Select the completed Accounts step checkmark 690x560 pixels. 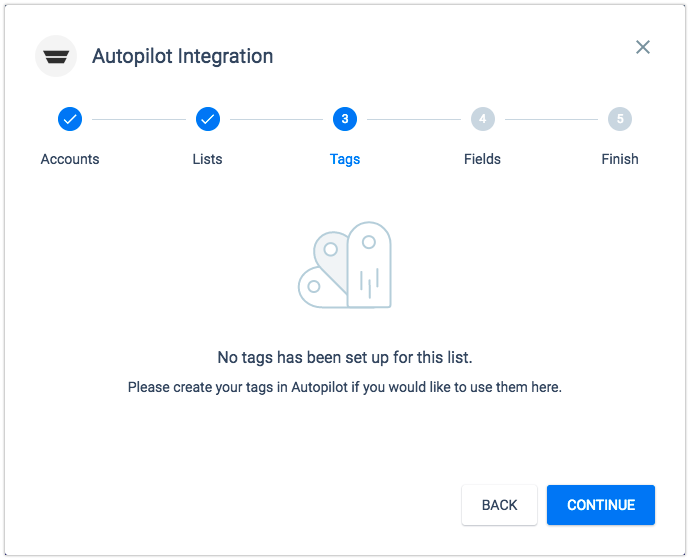[x=70, y=119]
